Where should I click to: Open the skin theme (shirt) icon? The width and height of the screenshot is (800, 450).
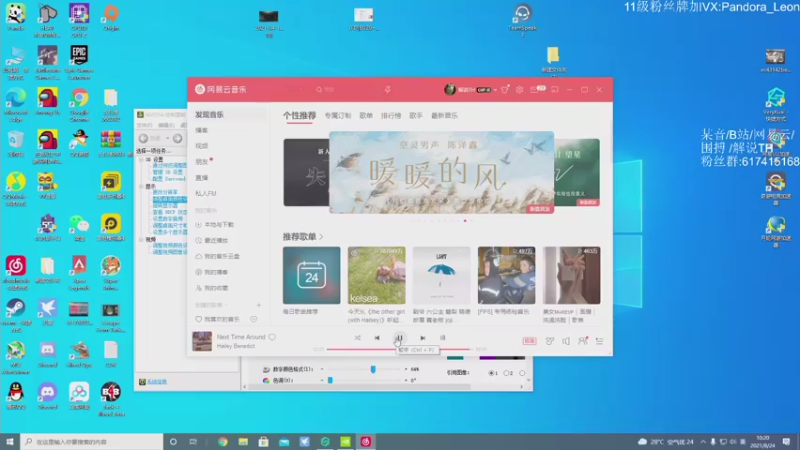pos(505,89)
